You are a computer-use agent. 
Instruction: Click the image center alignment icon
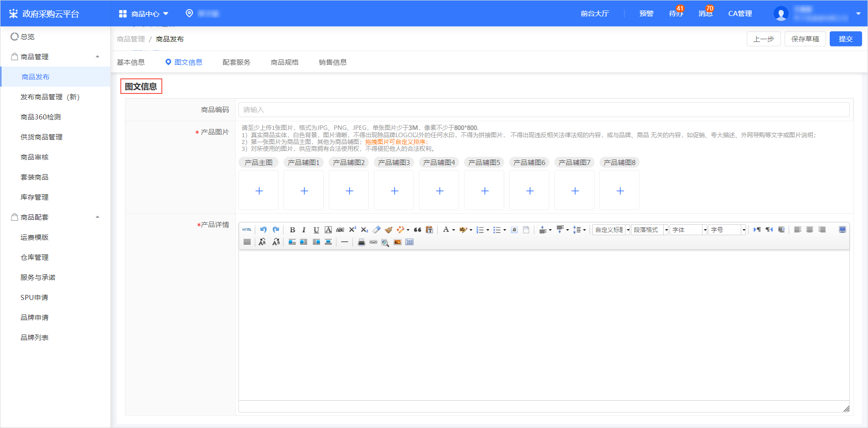[328, 242]
